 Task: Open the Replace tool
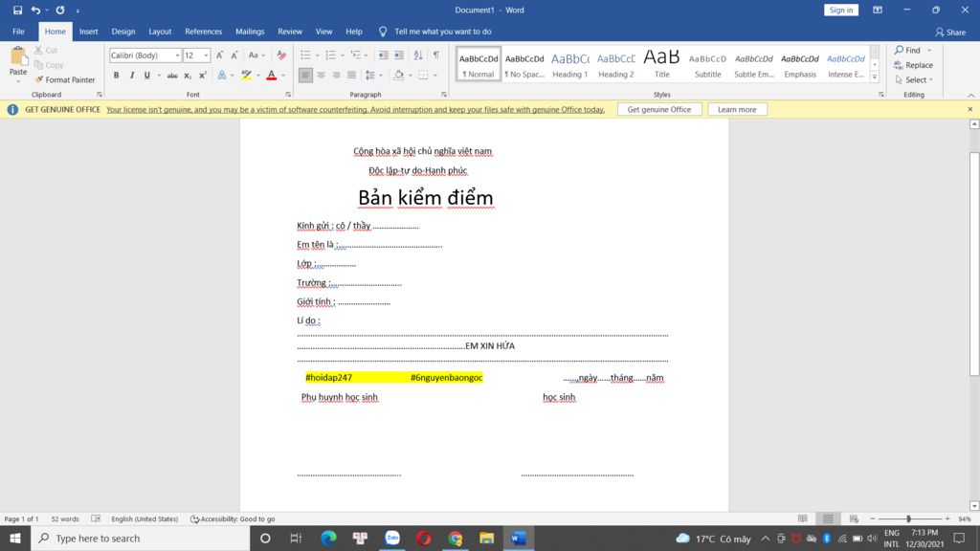pyautogui.click(x=913, y=65)
